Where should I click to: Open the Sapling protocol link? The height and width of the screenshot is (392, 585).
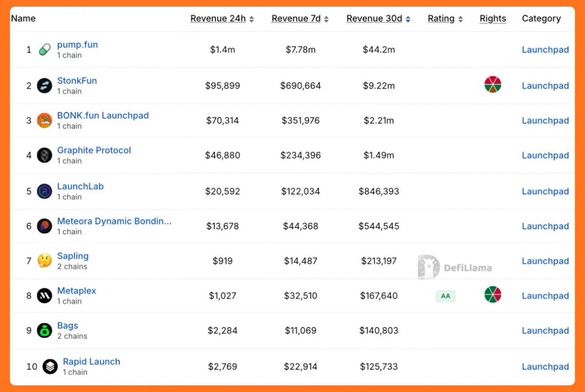pyautogui.click(x=73, y=256)
